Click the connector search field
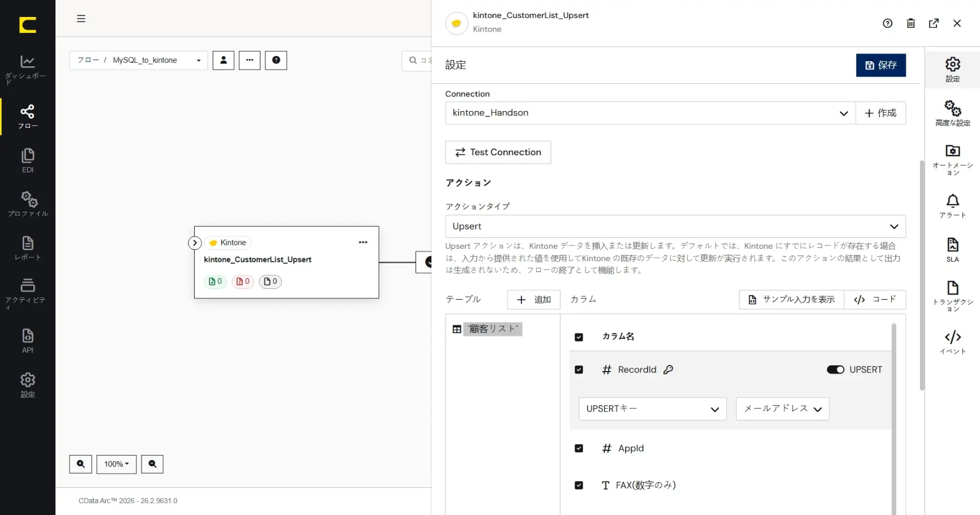 [x=417, y=60]
